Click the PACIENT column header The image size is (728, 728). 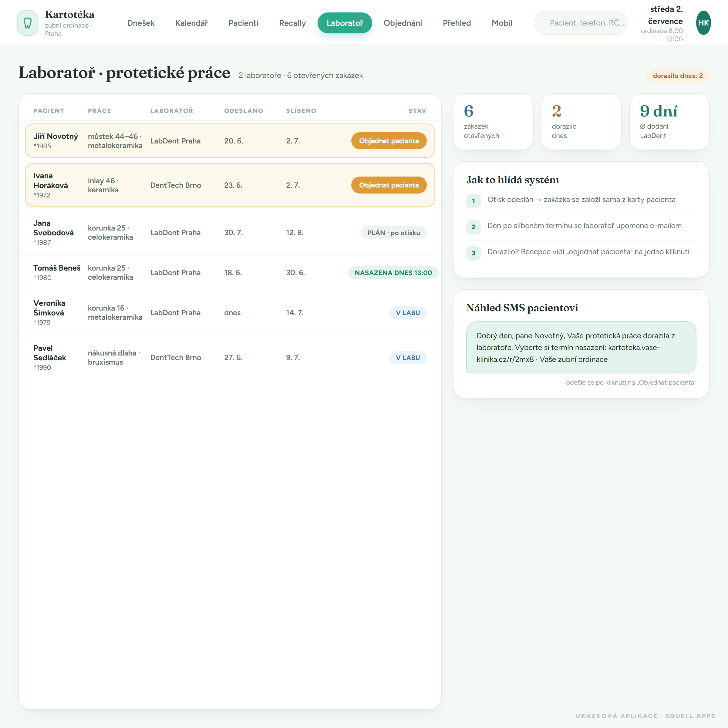click(49, 111)
